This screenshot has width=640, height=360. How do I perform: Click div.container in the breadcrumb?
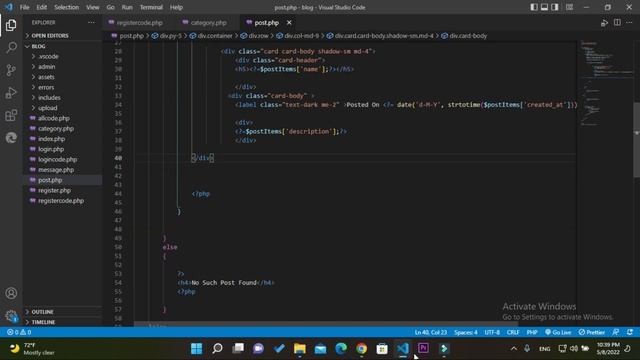click(215, 36)
